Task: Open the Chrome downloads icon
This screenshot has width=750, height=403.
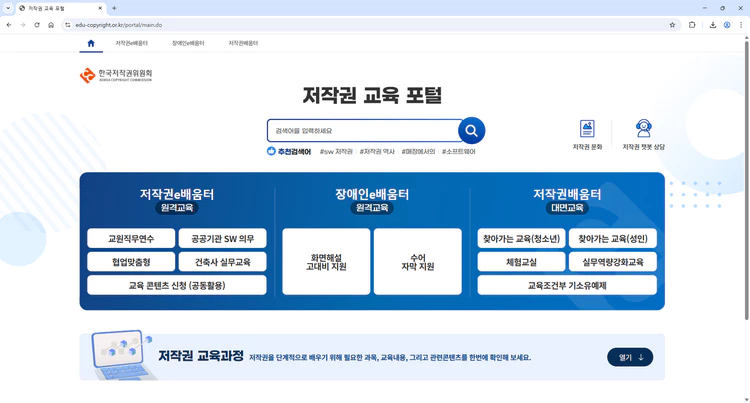Action: point(713,25)
